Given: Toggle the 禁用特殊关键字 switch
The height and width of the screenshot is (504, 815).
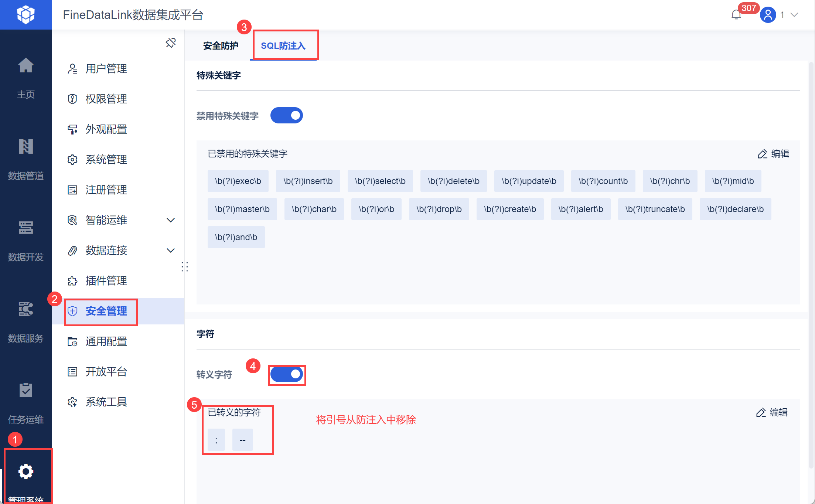Looking at the screenshot, I should (x=286, y=116).
